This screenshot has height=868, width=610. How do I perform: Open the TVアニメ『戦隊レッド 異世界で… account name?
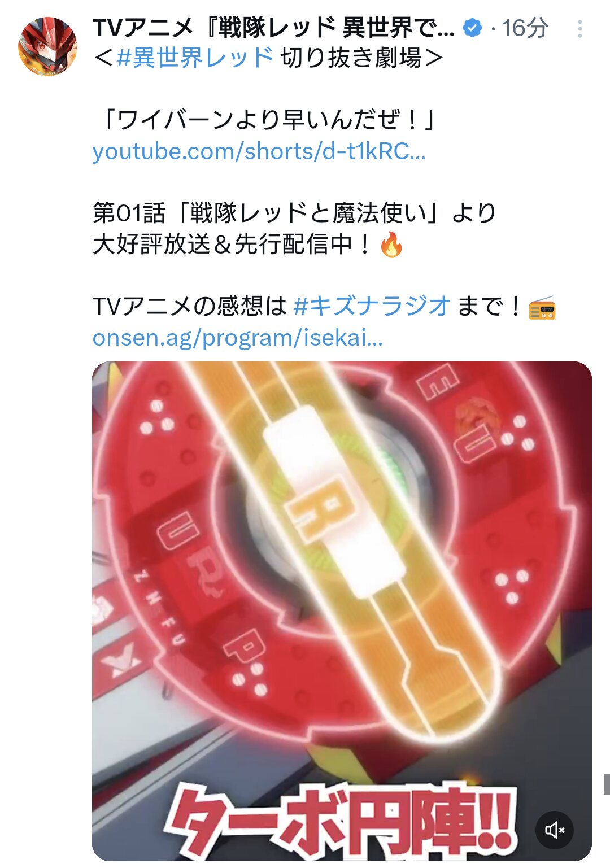coord(273,28)
